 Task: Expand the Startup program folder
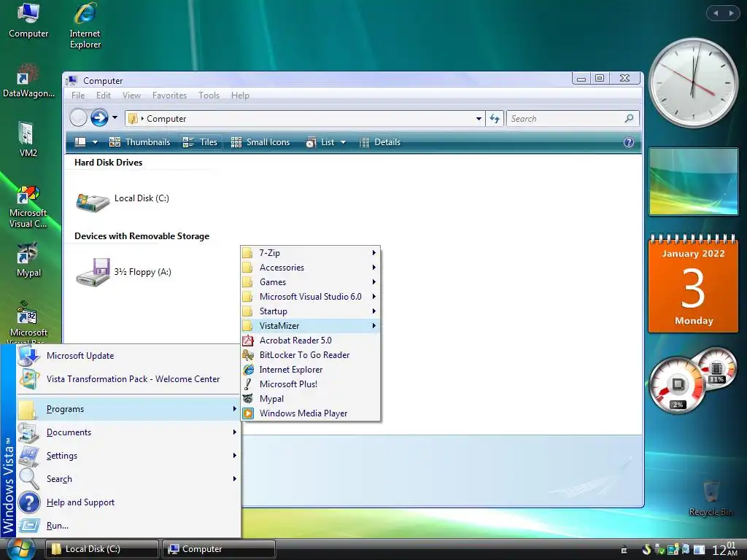pos(310,311)
